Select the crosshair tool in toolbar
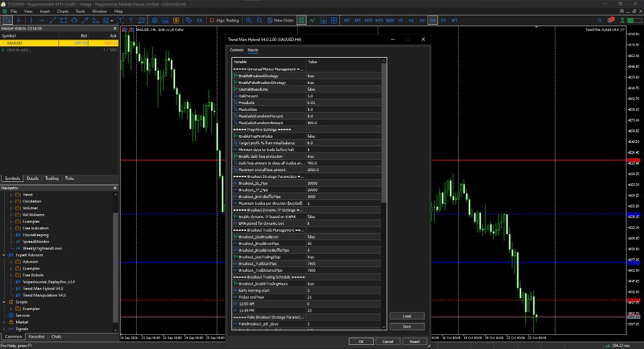The image size is (644, 349). point(19,20)
